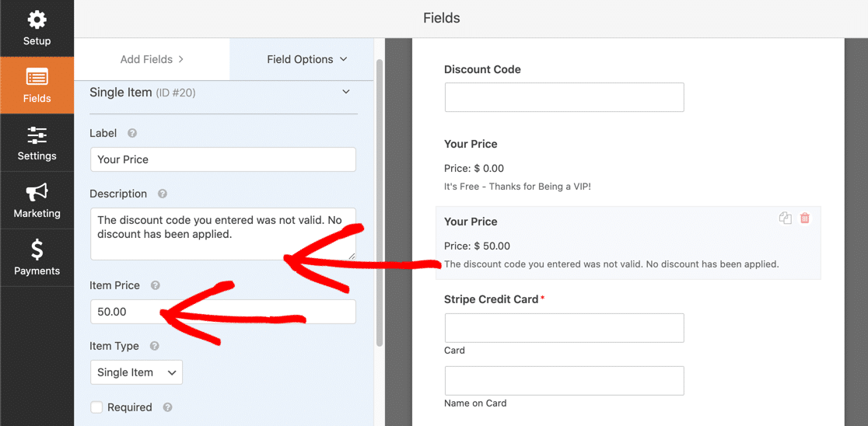Collapse the Single Item section chevron
868x426 pixels.
tap(346, 92)
